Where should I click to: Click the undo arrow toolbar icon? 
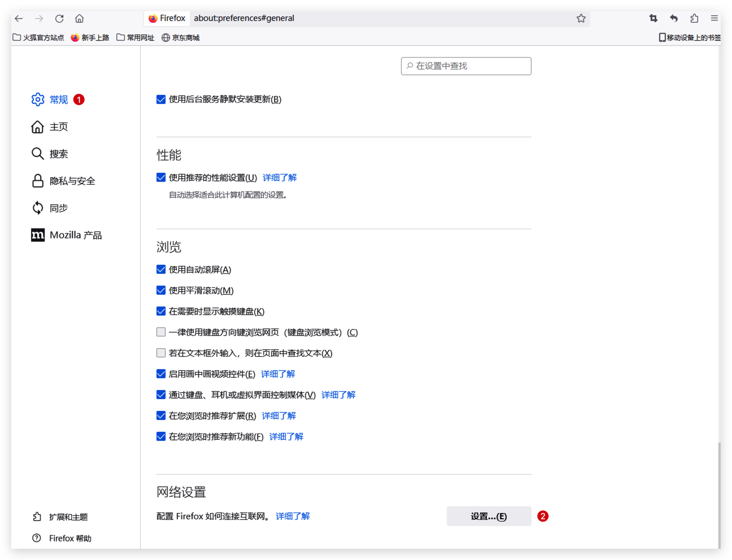coord(674,19)
